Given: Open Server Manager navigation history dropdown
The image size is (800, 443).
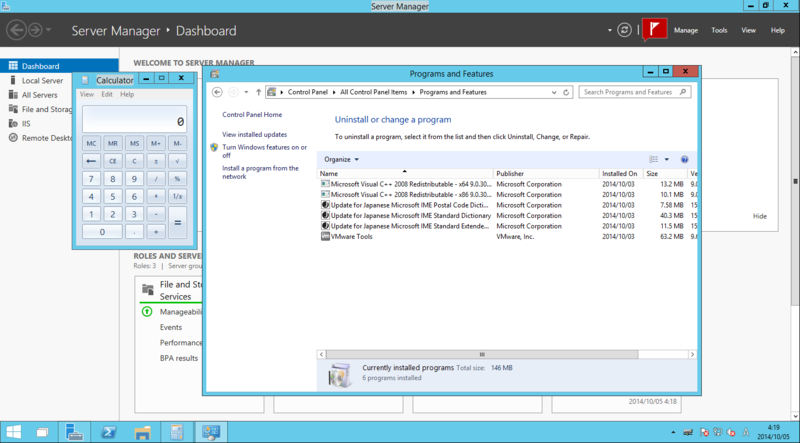Looking at the screenshot, I should (48, 30).
